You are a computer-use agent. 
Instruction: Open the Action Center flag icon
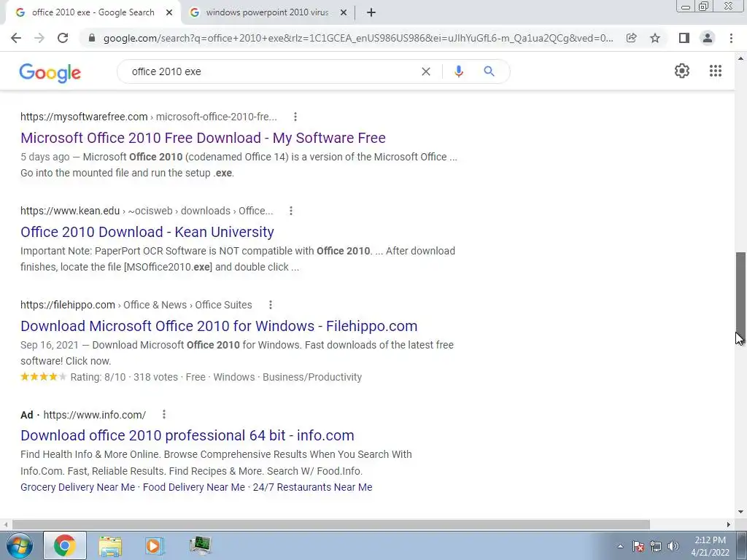638,546
